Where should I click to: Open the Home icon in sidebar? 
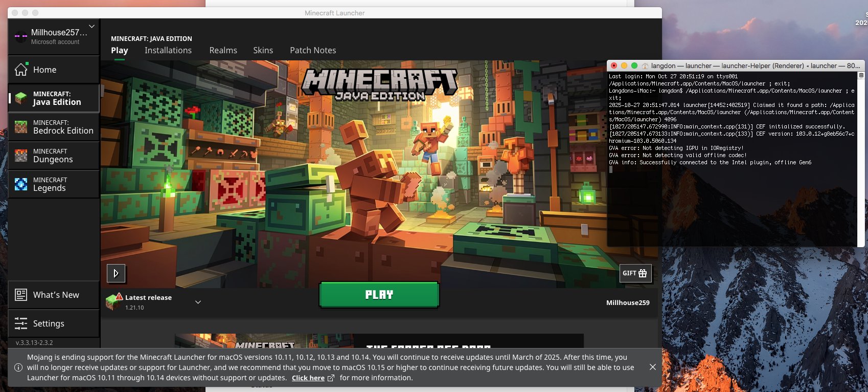[21, 69]
